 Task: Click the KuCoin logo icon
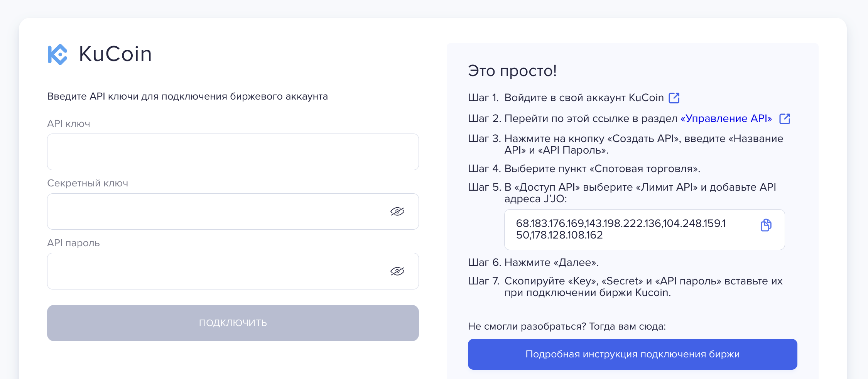pyautogui.click(x=57, y=54)
